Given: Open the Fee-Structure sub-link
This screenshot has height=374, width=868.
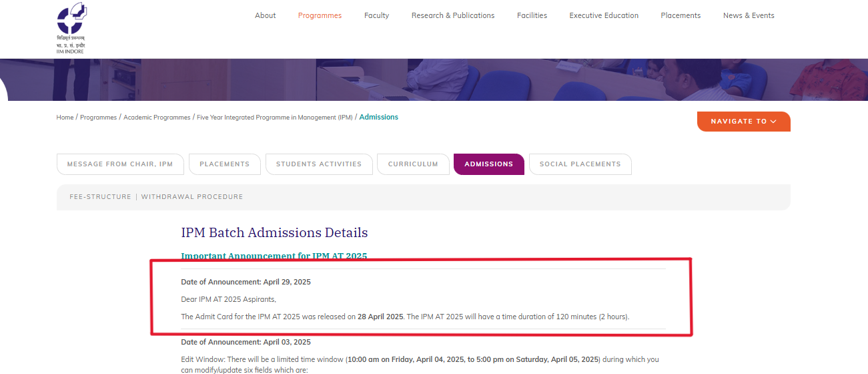Looking at the screenshot, I should pos(100,197).
